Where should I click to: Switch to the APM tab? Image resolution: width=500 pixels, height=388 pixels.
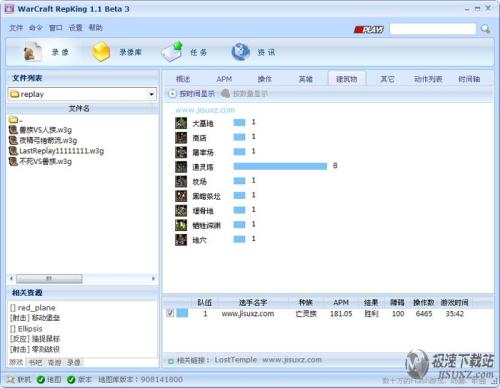pos(224,79)
